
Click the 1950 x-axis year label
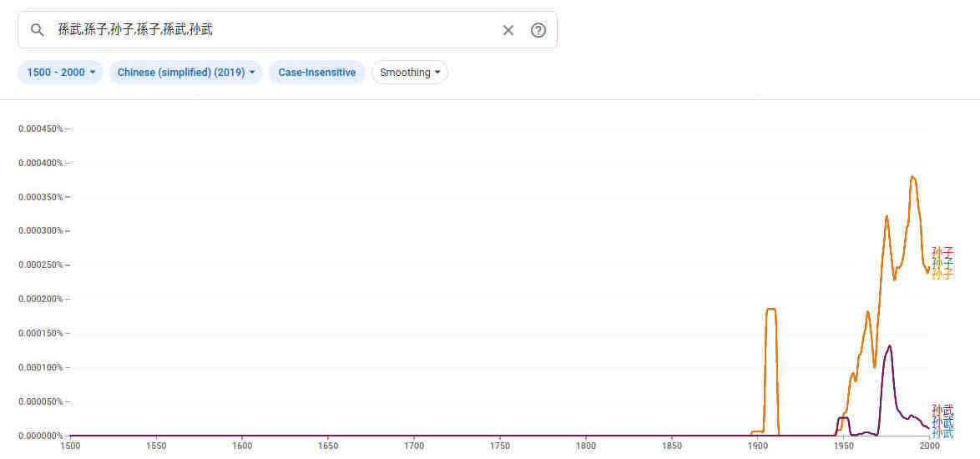pyautogui.click(x=843, y=446)
